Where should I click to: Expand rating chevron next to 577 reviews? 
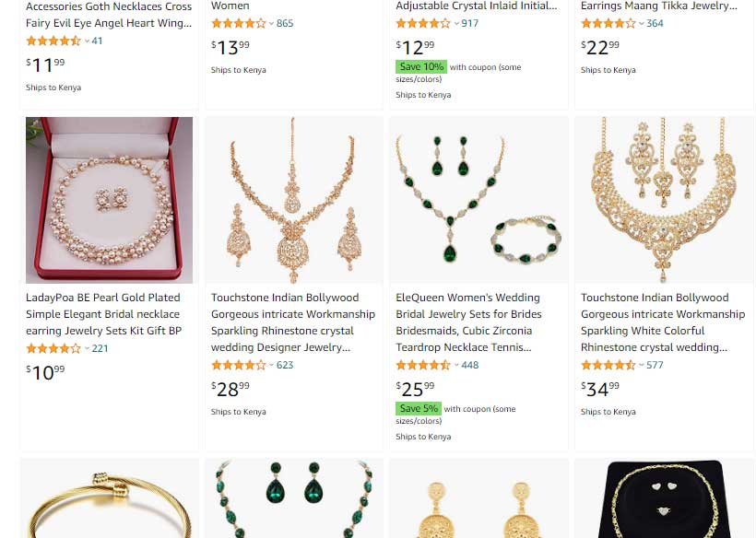click(642, 365)
